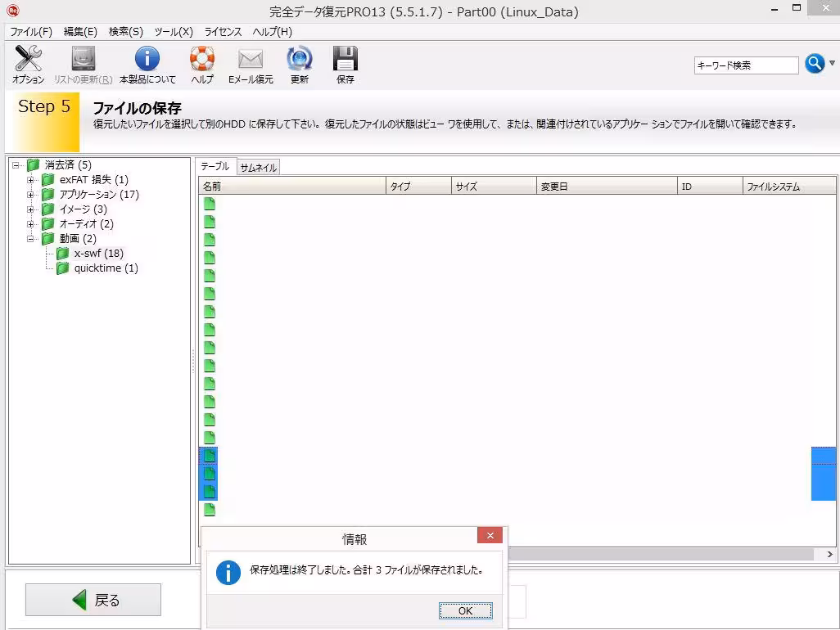
Task: Switch to the サムネイル tab
Action: click(258, 167)
